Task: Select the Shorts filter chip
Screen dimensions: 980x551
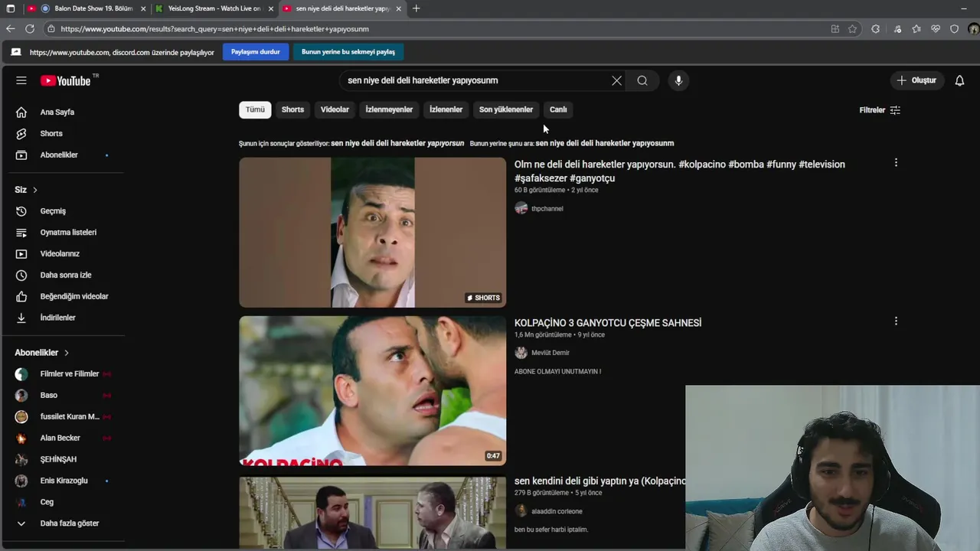Action: click(292, 109)
